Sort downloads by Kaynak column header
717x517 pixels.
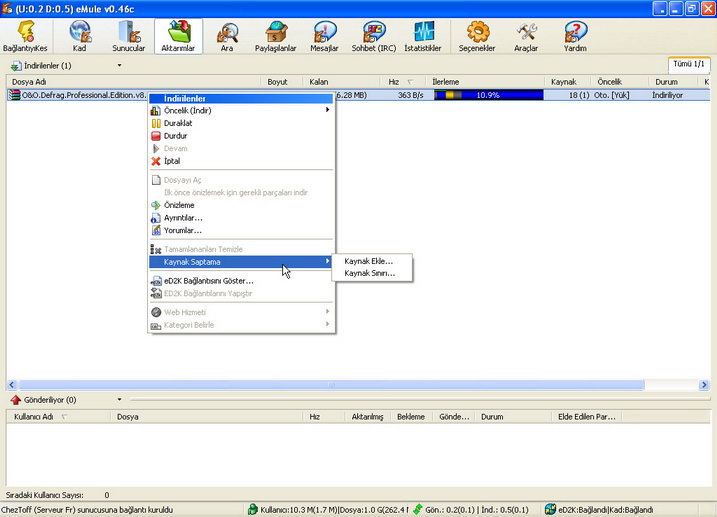point(567,82)
